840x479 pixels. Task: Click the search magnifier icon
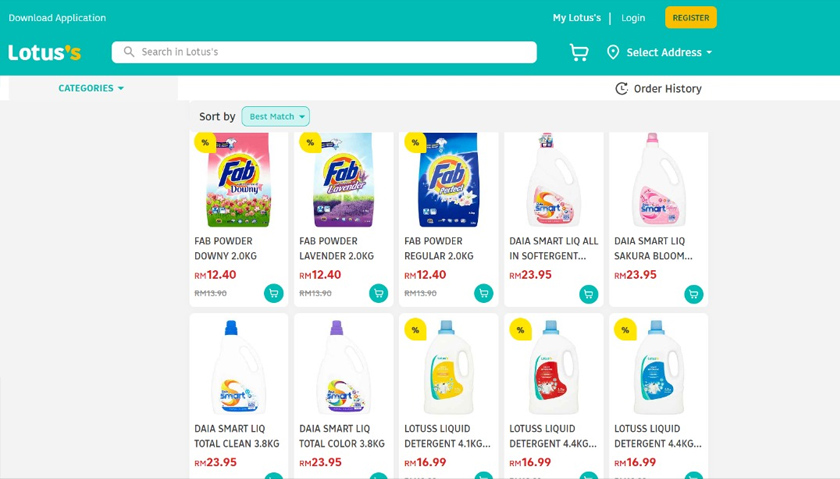point(129,52)
